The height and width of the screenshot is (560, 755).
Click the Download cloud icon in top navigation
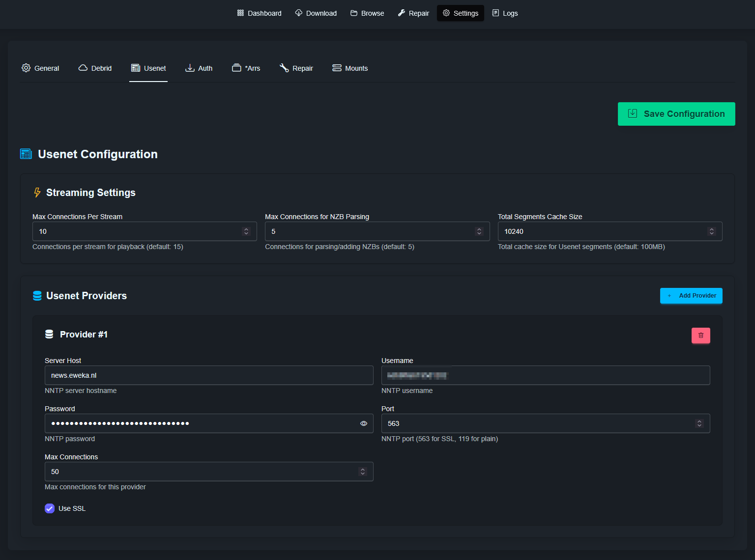tap(299, 13)
